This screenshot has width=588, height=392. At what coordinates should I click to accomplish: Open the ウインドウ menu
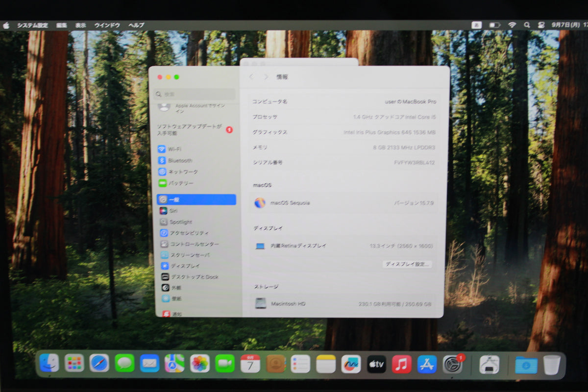point(107,25)
